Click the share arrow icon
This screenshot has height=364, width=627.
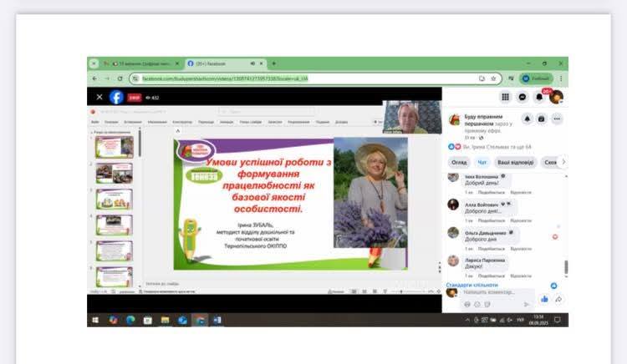(558, 299)
